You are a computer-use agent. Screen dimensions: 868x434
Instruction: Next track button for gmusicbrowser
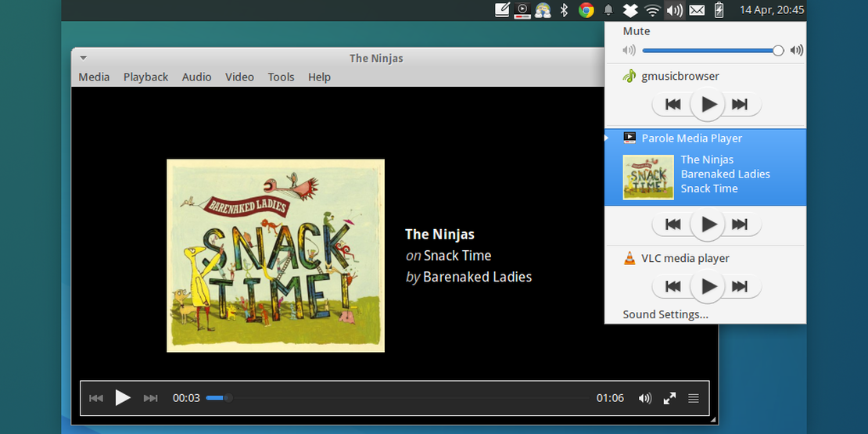(740, 104)
